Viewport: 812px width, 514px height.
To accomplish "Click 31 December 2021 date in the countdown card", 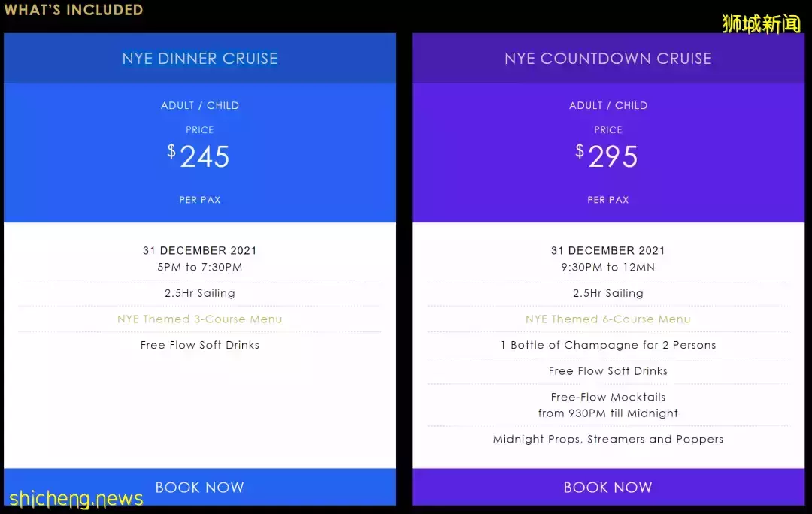I will point(608,250).
